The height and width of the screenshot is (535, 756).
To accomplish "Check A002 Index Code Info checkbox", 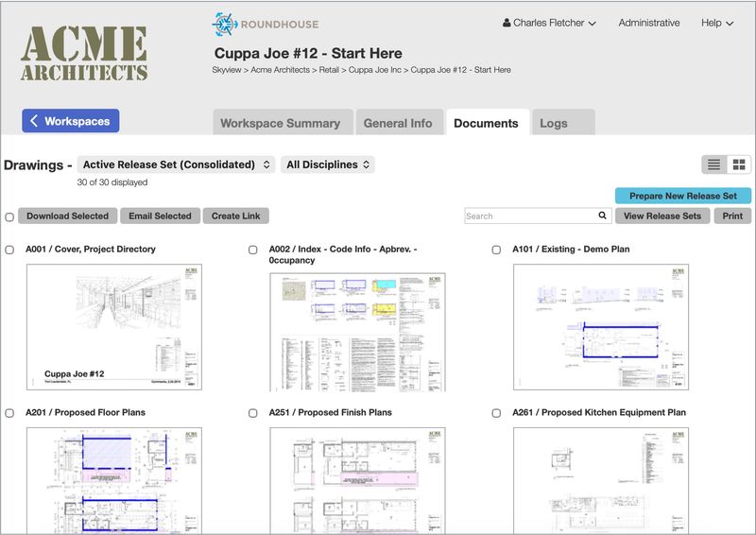I will point(252,250).
